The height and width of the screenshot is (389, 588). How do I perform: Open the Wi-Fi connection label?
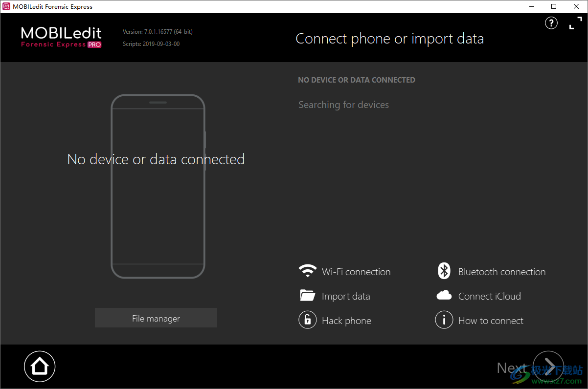pyautogui.click(x=356, y=272)
